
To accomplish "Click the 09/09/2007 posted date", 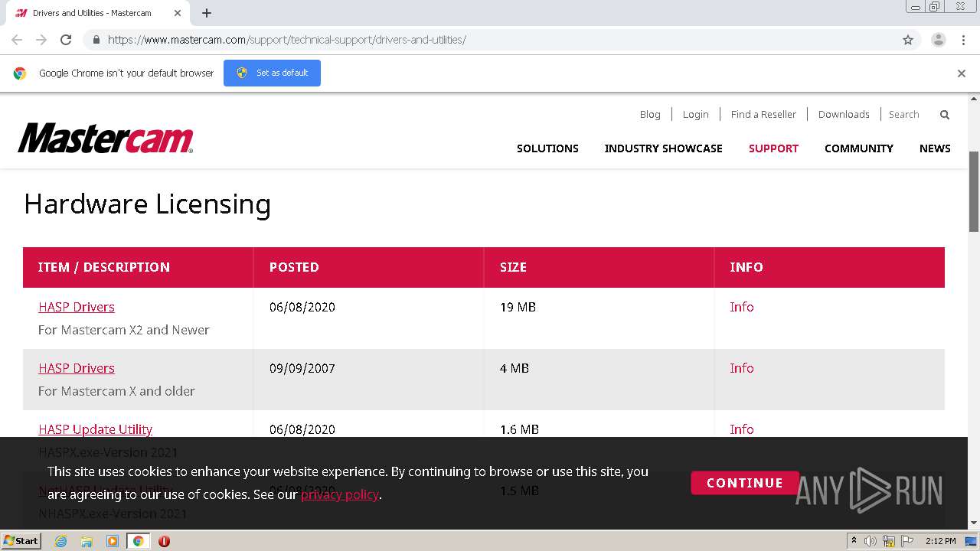I will (302, 368).
